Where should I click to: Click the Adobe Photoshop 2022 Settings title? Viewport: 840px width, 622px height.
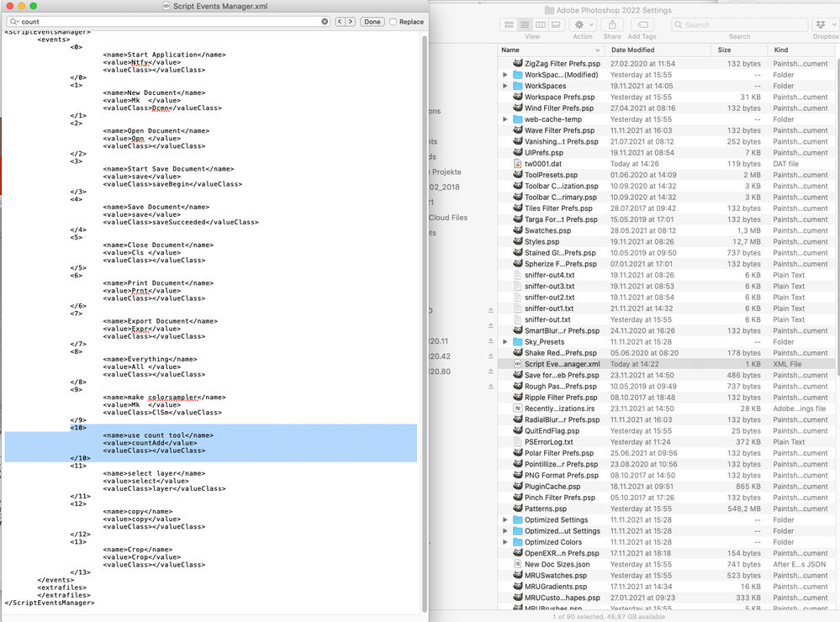coord(613,10)
